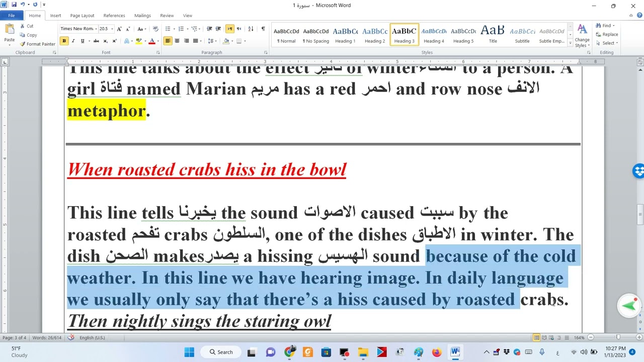Center align the paragraph
The width and height of the screenshot is (644, 362).
click(x=177, y=41)
